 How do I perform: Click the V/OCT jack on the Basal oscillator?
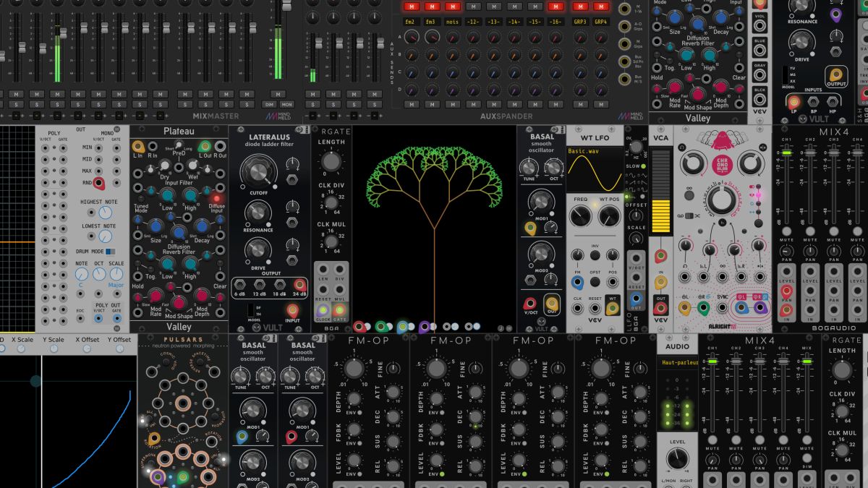(x=530, y=304)
